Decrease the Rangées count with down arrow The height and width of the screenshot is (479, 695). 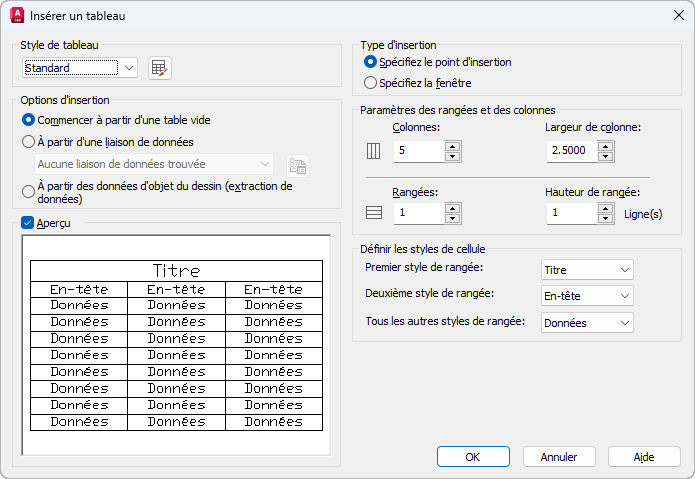[x=452, y=218]
